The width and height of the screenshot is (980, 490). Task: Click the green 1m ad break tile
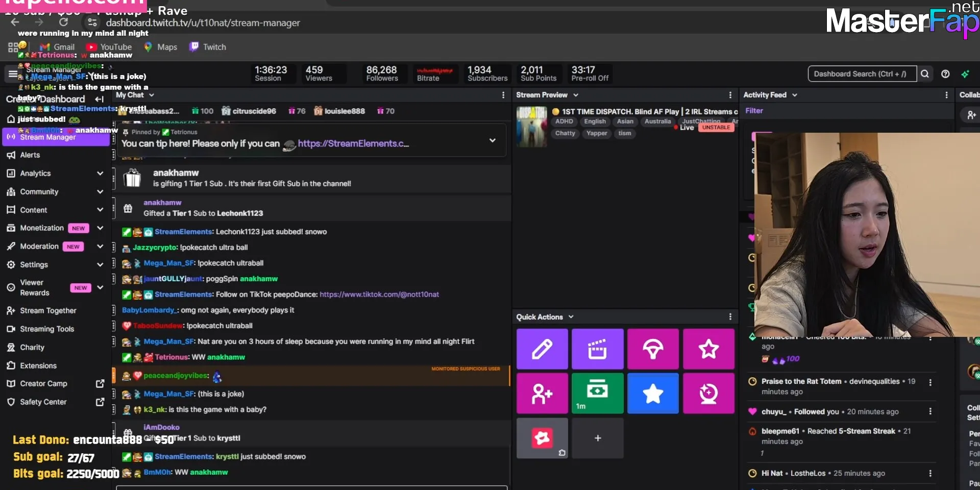pos(597,393)
